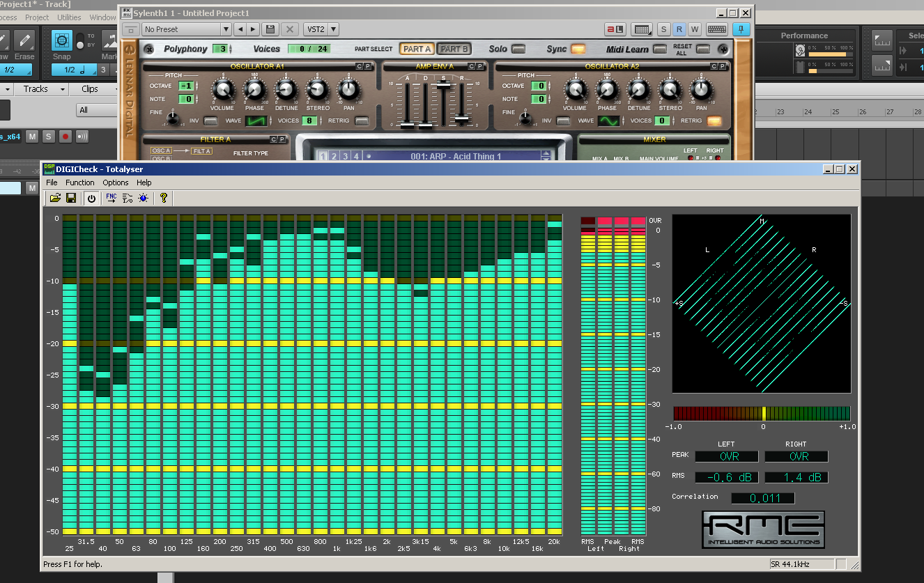Click the Oscillator A2 Pan knob
The image size is (924, 583).
(x=701, y=89)
